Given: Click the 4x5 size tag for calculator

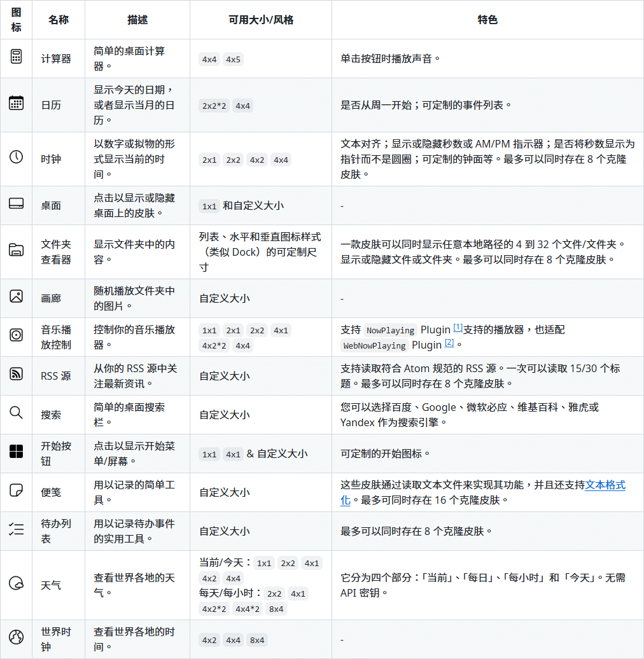Looking at the screenshot, I should [x=233, y=59].
